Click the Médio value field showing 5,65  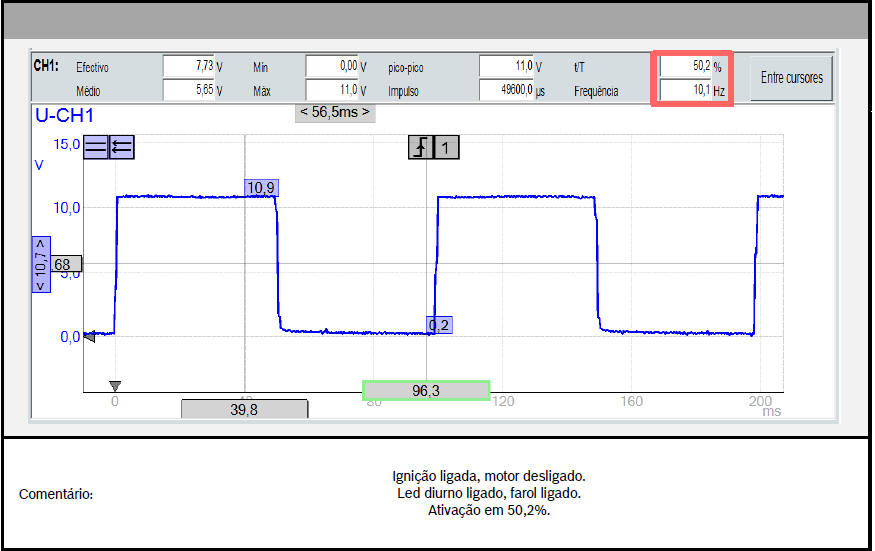pyautogui.click(x=188, y=91)
